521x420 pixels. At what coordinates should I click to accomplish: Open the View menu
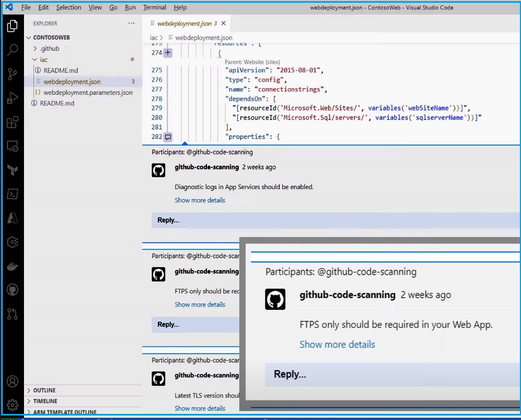point(95,7)
